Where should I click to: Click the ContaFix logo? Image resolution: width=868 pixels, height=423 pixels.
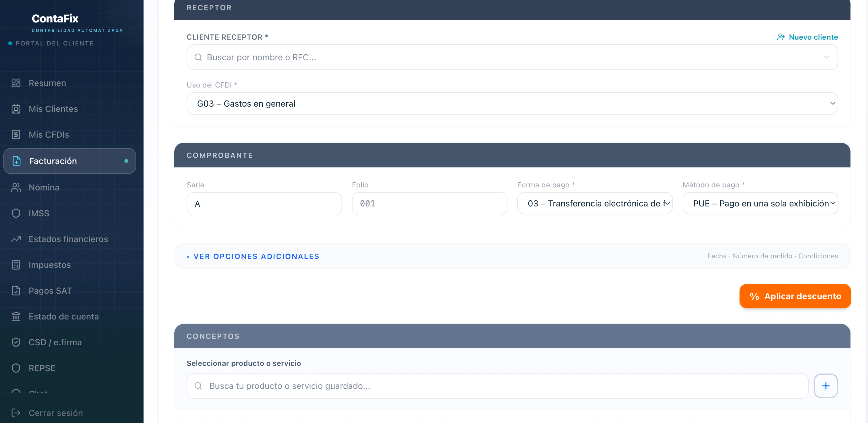pos(55,18)
